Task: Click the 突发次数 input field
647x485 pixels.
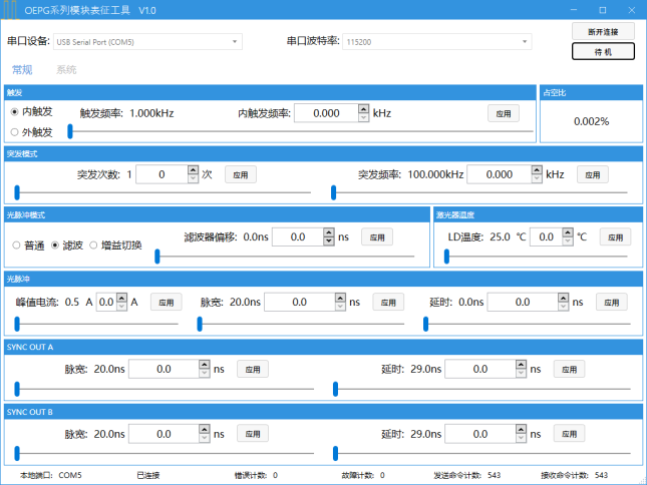Action: 162,174
